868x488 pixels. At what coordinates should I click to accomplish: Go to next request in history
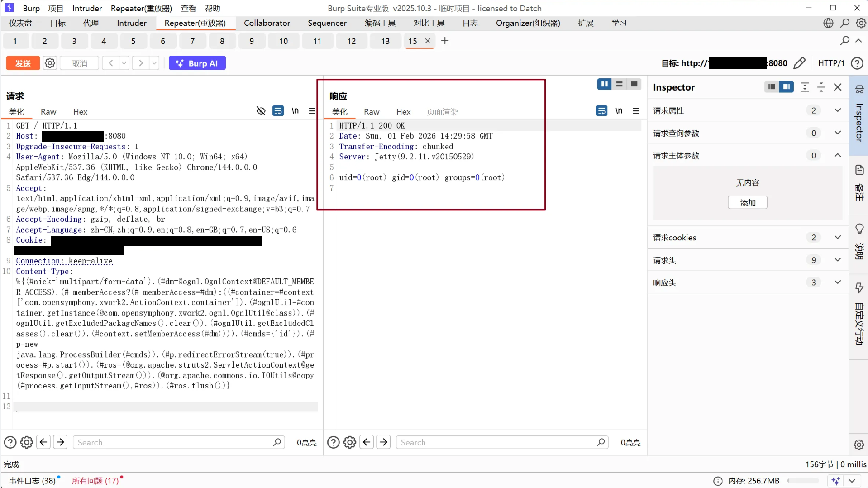coord(141,63)
